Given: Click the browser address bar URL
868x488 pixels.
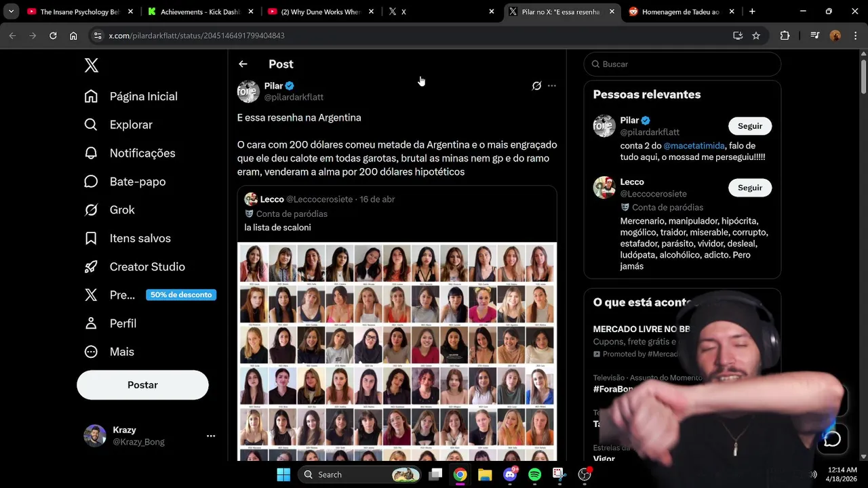Looking at the screenshot, I should (197, 35).
